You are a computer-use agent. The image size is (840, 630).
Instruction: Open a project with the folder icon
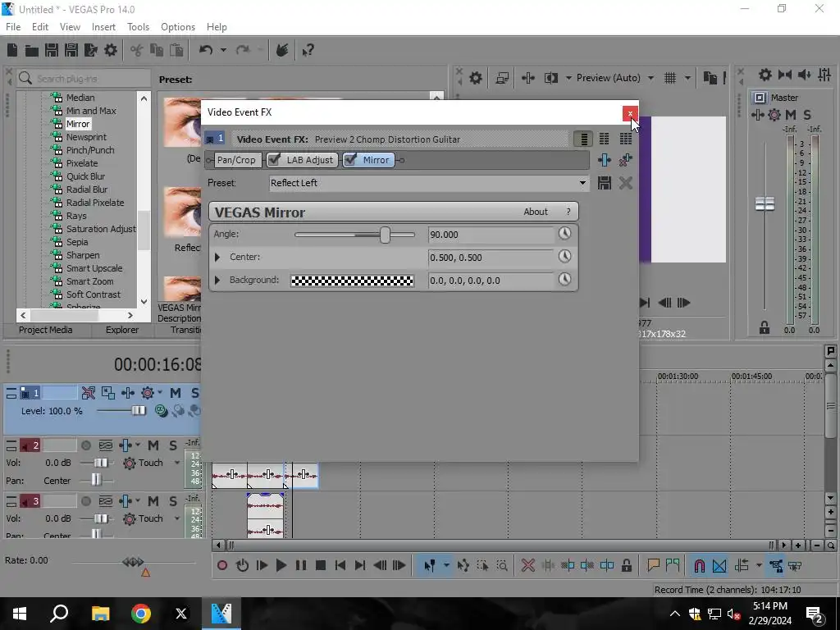pyautogui.click(x=32, y=50)
